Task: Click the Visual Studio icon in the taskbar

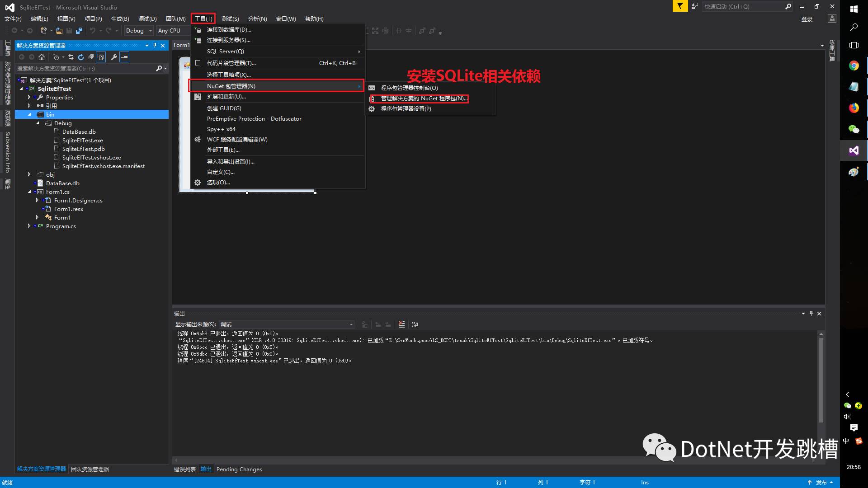Action: [854, 150]
